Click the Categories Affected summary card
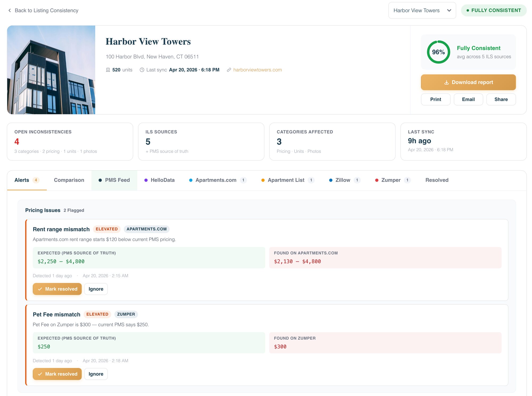The width and height of the screenshot is (532, 396). tap(332, 142)
